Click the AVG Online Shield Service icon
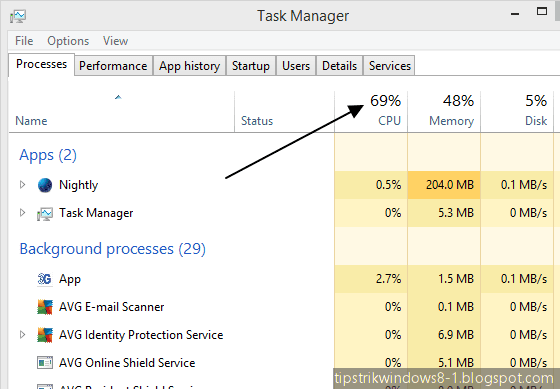Screen dimensions: 560x389 coord(45,363)
